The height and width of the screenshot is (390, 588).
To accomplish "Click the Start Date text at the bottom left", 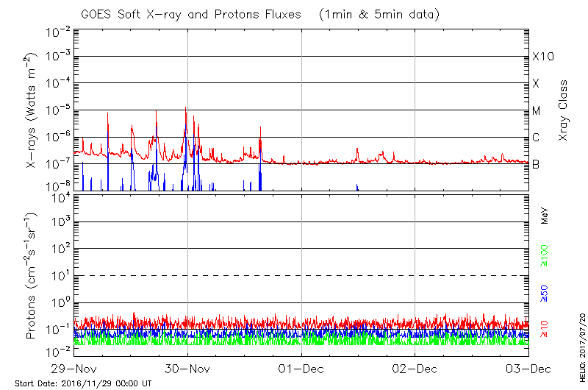I will (83, 383).
